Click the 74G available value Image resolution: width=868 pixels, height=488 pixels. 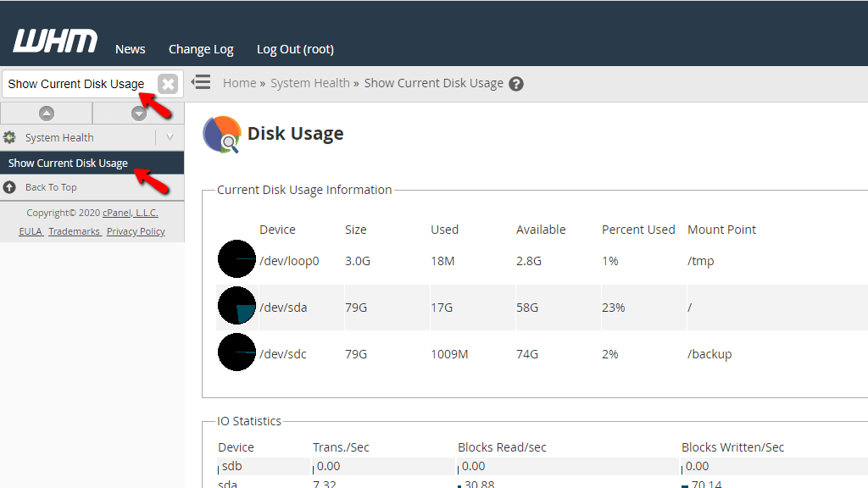click(x=527, y=353)
